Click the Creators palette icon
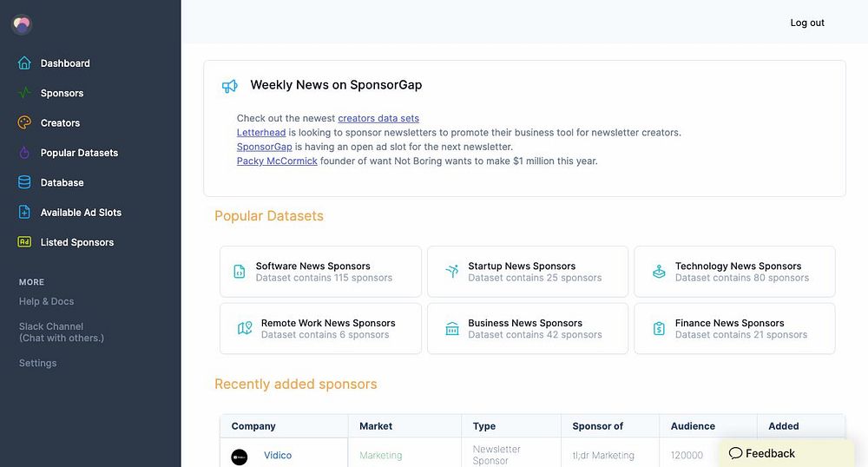868x467 pixels. [24, 123]
